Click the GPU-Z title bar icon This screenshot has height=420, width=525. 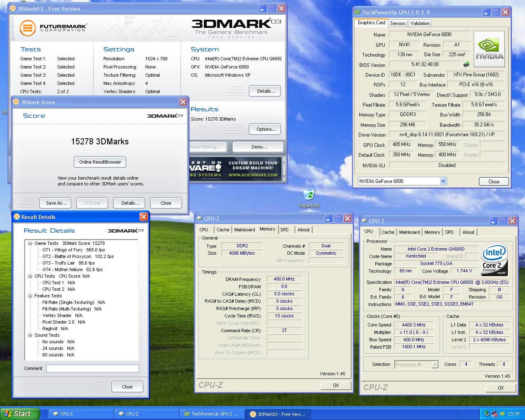358,12
